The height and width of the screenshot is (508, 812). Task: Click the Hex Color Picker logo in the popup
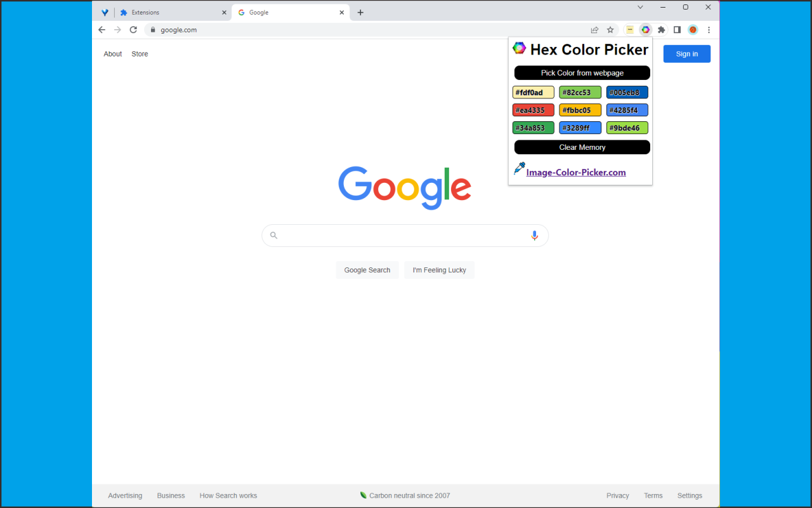[520, 48]
